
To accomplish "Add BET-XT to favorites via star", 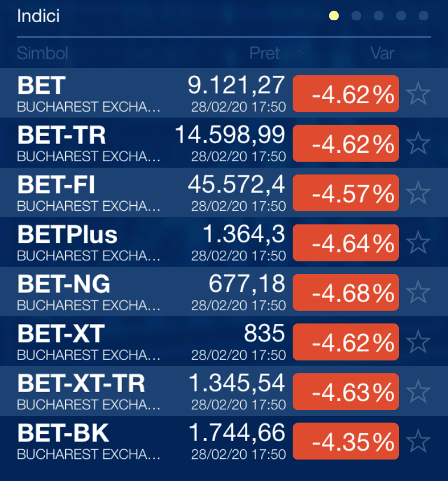I will click(418, 342).
